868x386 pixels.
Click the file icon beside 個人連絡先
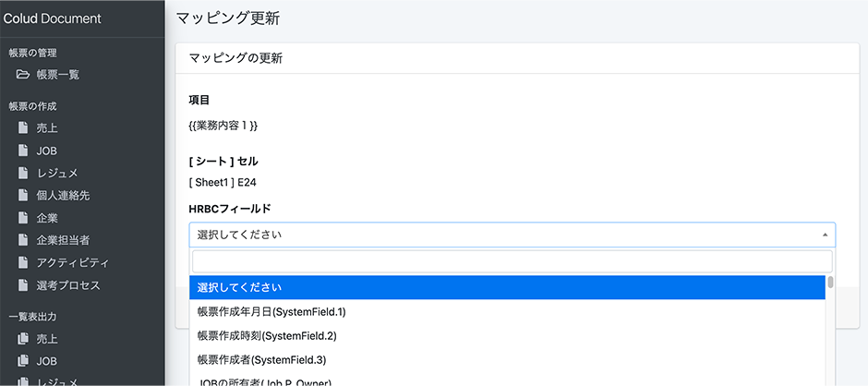(23, 196)
